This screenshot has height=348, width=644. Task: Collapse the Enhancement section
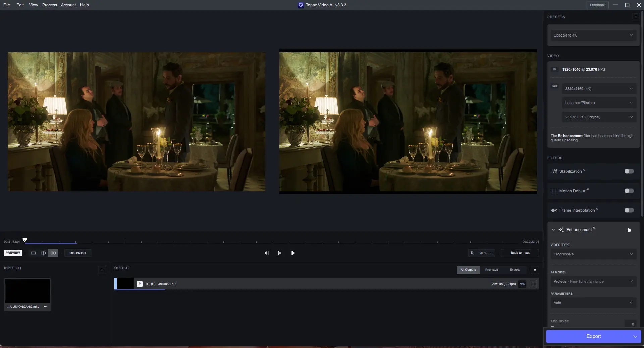(553, 230)
